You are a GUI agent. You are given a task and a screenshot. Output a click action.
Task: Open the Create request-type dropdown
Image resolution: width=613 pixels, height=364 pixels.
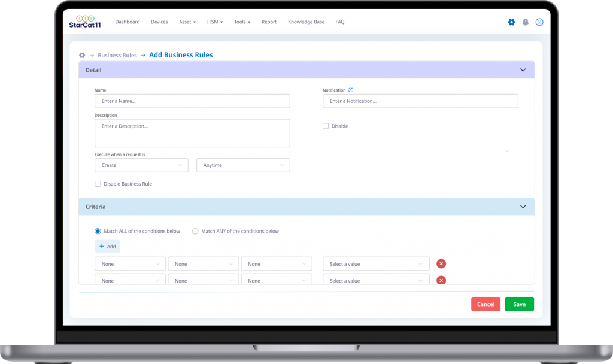pos(141,165)
